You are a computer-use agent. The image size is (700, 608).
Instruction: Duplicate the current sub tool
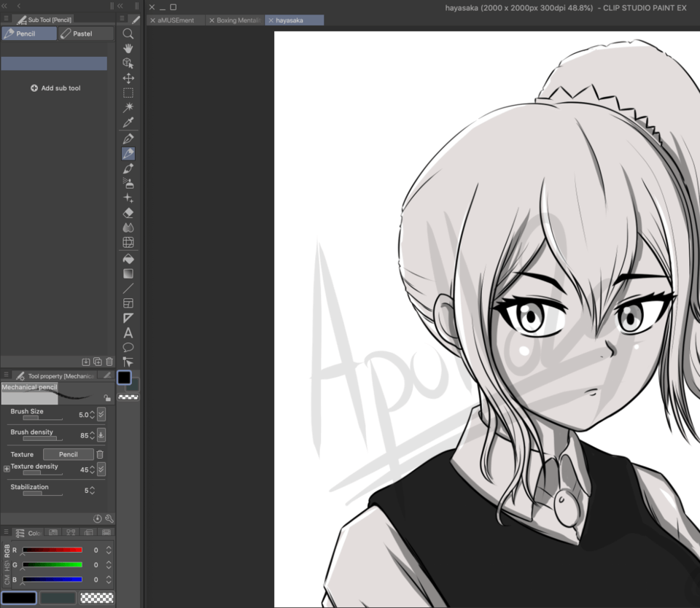(x=97, y=362)
